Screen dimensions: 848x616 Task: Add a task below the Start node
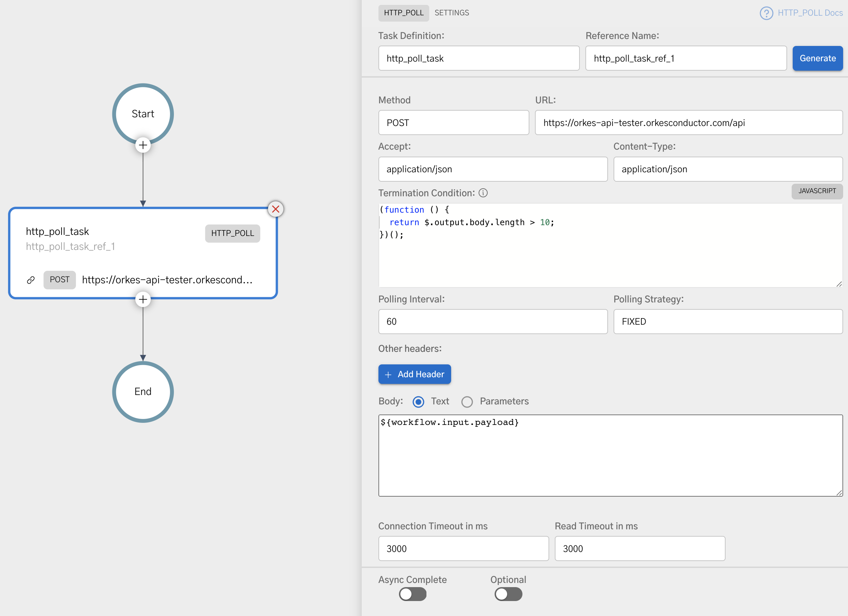click(x=143, y=145)
